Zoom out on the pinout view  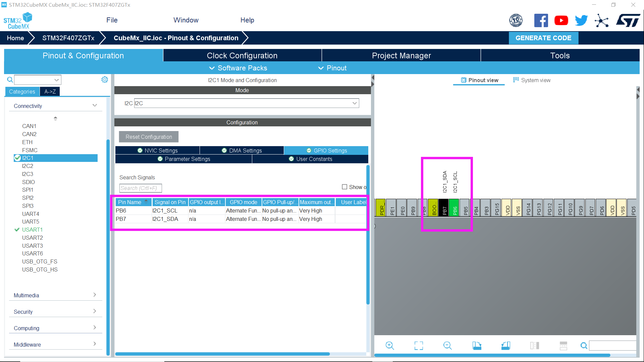(x=447, y=345)
